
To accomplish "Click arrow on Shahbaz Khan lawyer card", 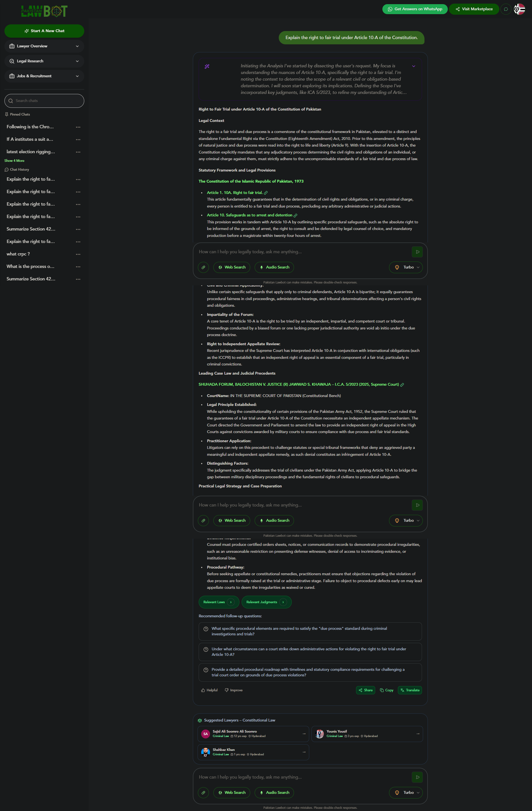I will pos(304,752).
